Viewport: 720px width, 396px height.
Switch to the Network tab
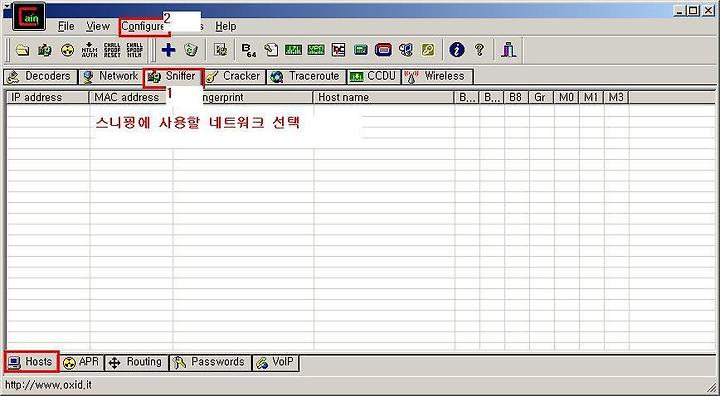111,76
